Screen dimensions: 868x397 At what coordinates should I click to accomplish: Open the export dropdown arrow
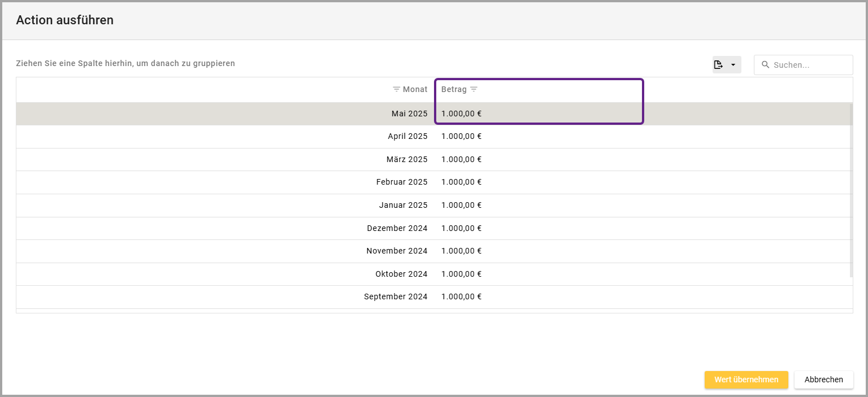click(733, 65)
